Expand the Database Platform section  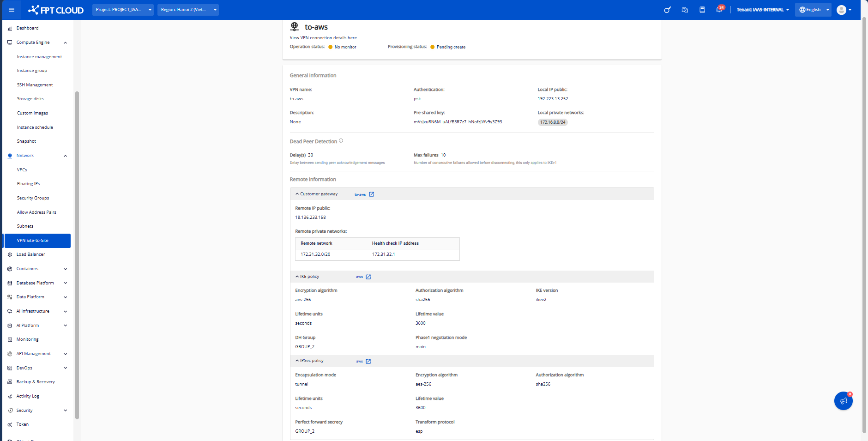pos(65,283)
